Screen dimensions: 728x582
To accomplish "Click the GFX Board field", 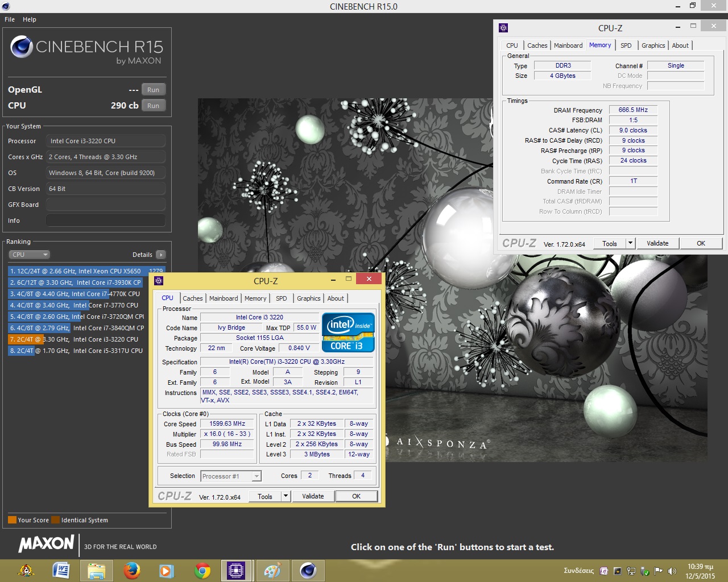I will click(x=106, y=205).
